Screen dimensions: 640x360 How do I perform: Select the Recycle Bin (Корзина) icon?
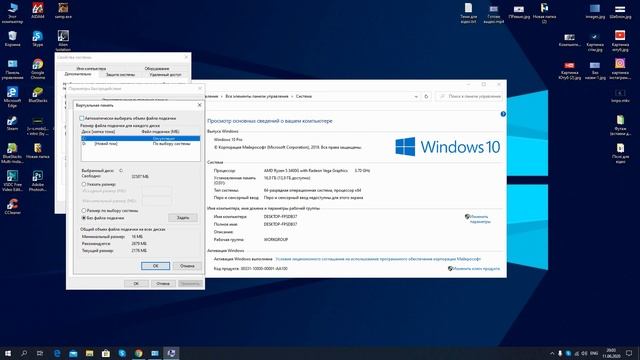[12, 39]
